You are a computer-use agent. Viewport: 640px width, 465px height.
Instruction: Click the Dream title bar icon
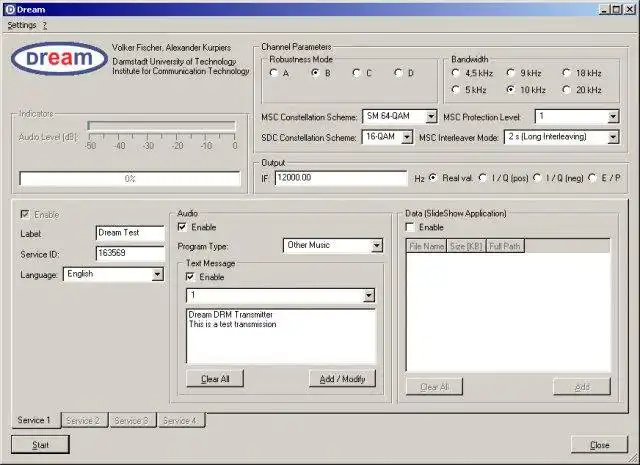10,9
